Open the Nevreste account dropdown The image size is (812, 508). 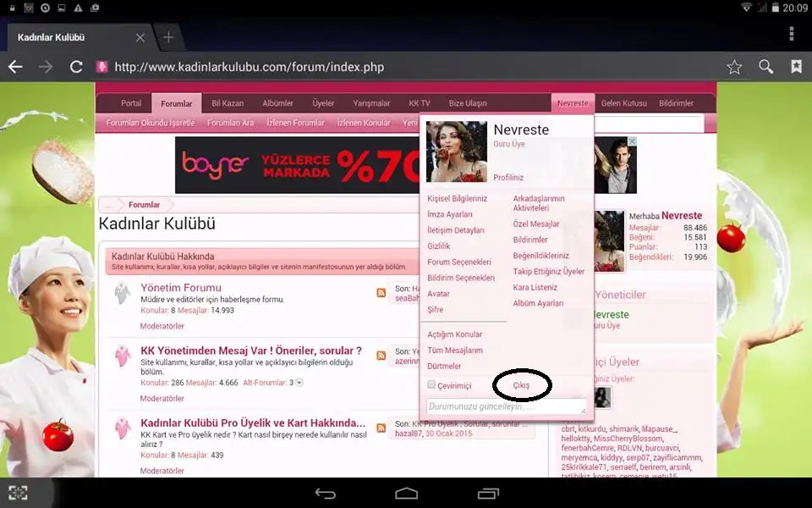(572, 102)
